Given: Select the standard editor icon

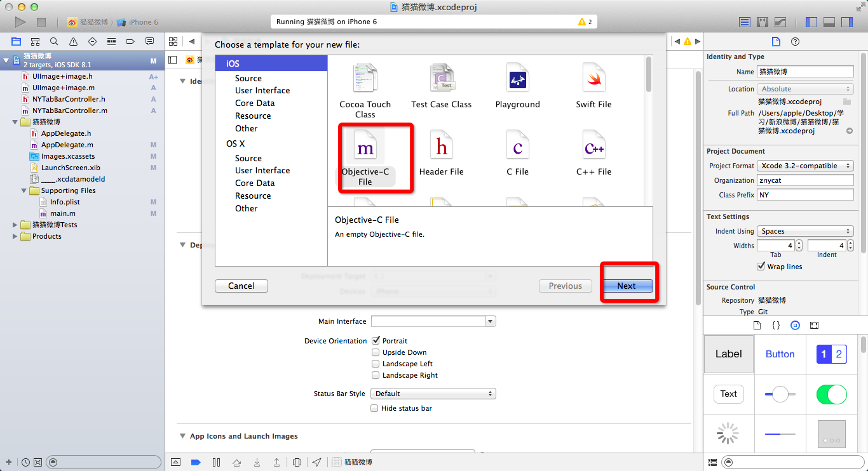Looking at the screenshot, I should point(745,22).
